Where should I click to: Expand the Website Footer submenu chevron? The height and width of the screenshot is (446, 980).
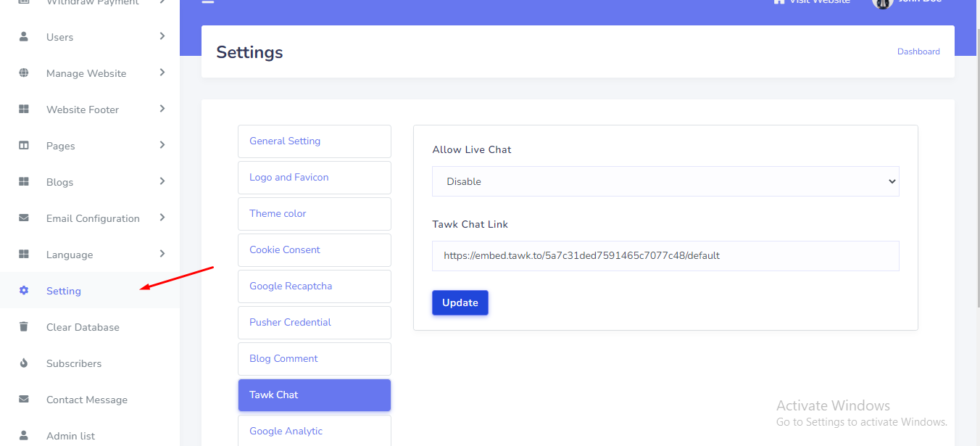(x=162, y=109)
